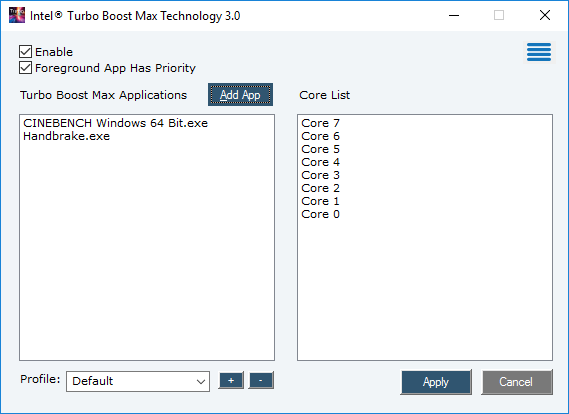Click empty area of applications list box
This screenshot has width=569, height=414.
pos(147,254)
